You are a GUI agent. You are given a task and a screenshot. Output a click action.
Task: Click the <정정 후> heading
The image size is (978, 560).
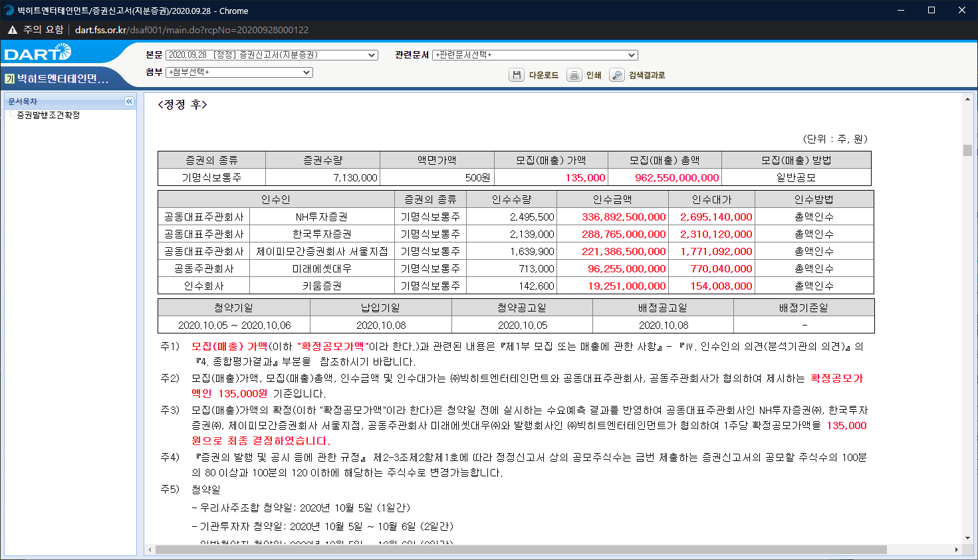point(183,104)
